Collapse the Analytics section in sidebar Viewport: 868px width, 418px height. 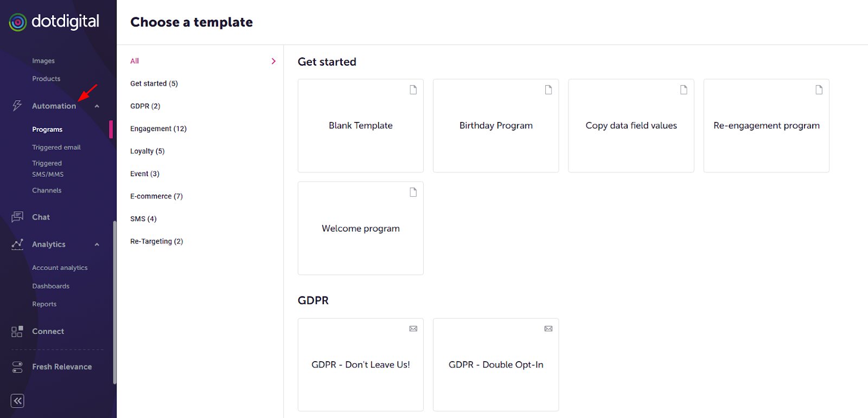97,244
